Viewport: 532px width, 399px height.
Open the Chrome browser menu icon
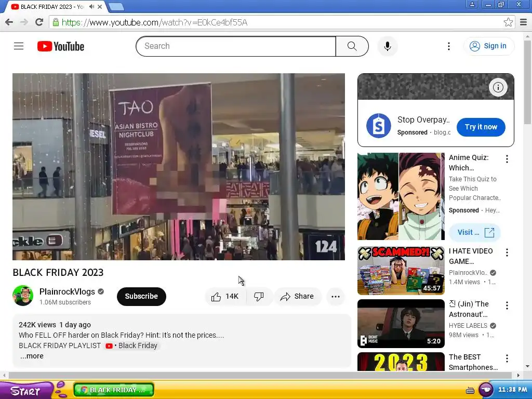coord(524,22)
